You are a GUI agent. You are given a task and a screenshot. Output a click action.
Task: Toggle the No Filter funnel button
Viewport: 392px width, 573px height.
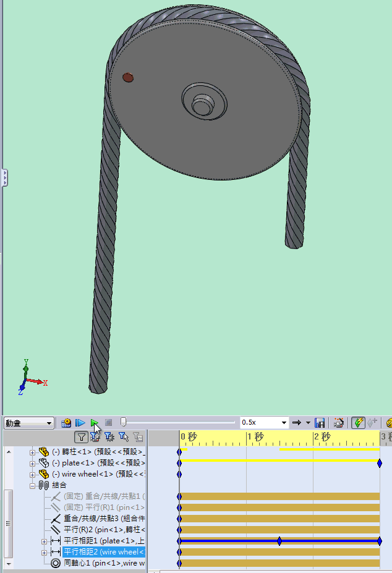[81, 436]
